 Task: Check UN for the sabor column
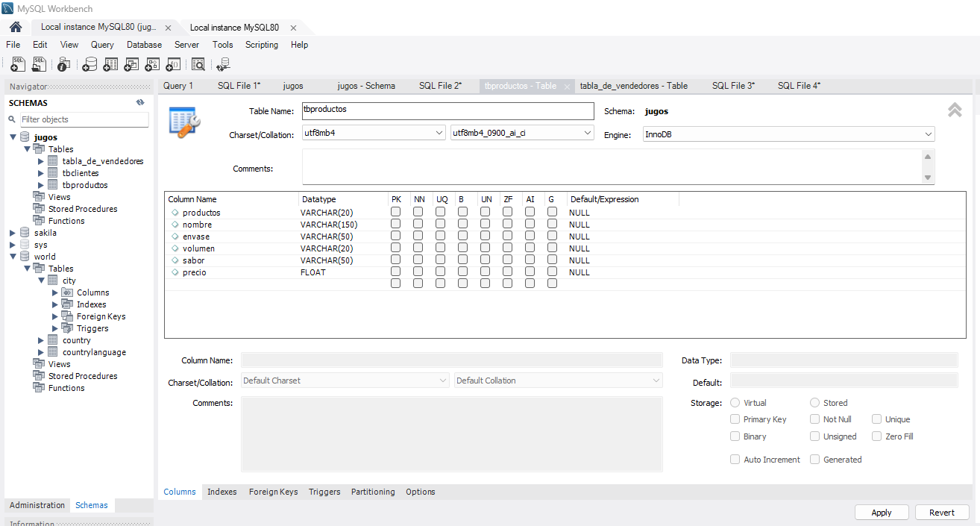(485, 260)
